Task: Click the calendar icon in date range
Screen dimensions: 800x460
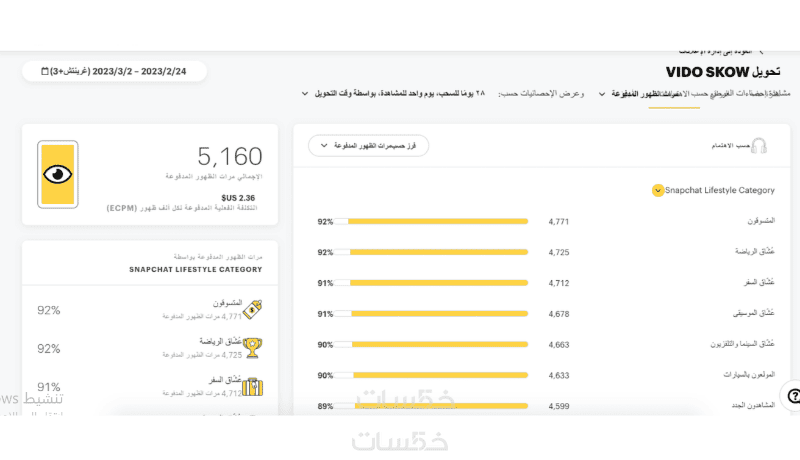Action: (x=44, y=72)
